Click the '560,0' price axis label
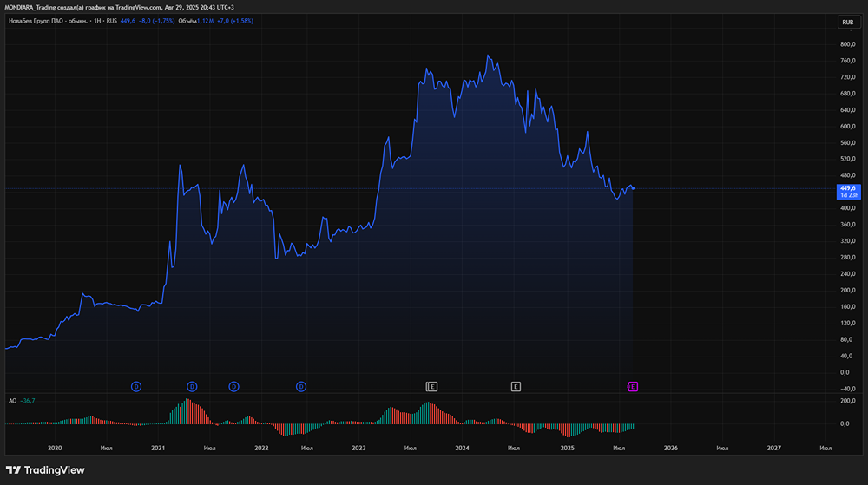 [847, 142]
